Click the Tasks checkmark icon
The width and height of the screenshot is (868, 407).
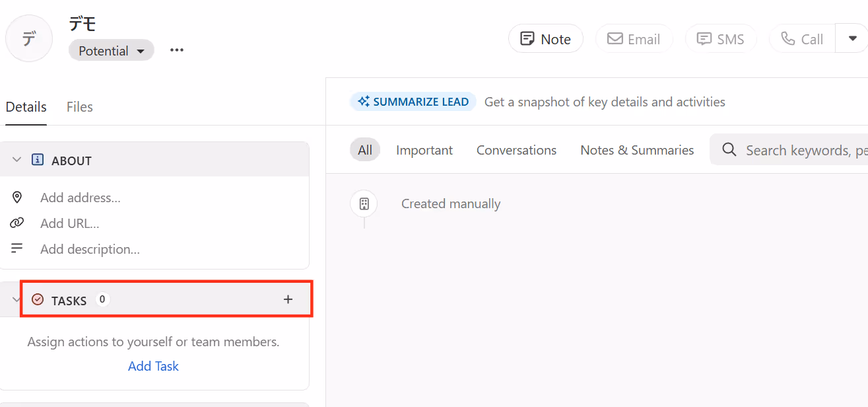(x=38, y=300)
